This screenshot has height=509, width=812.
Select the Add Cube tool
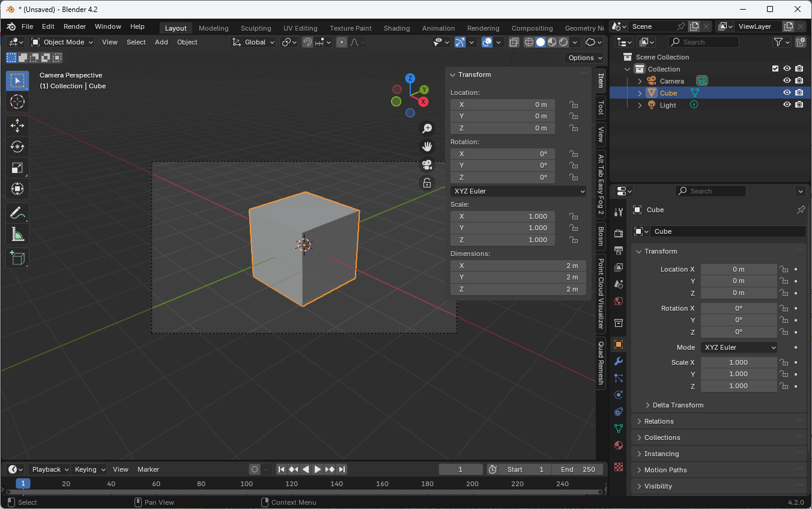(17, 258)
